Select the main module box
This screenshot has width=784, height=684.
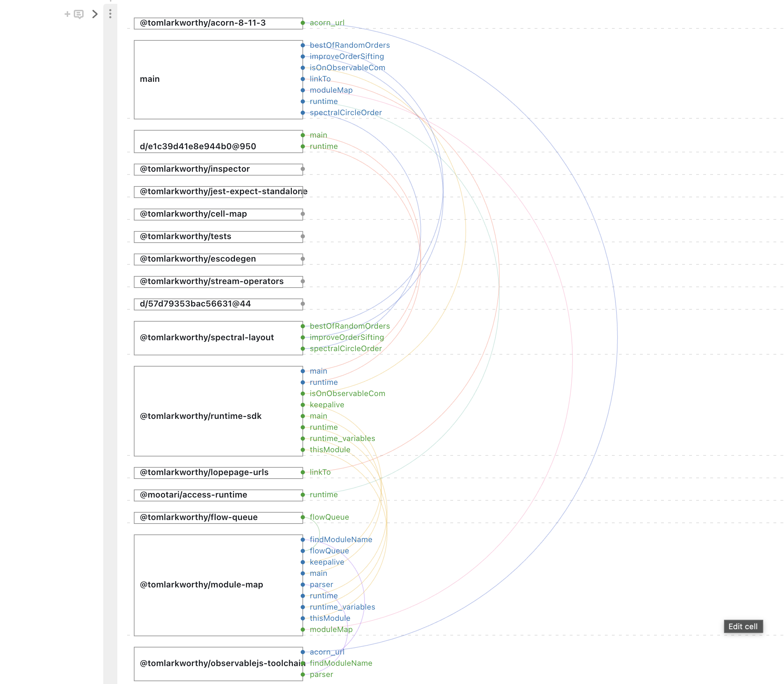(x=218, y=79)
